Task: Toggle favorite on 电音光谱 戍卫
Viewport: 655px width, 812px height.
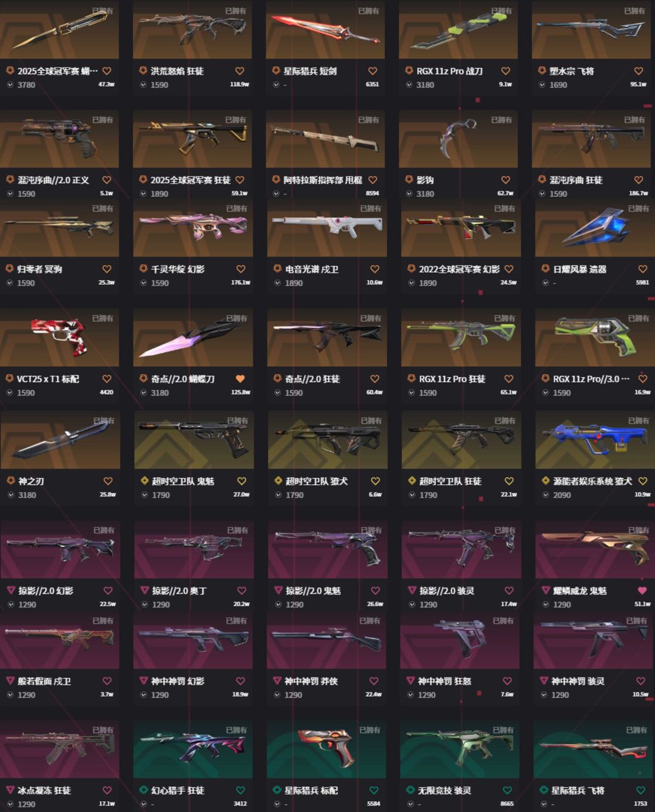Action: [375, 269]
